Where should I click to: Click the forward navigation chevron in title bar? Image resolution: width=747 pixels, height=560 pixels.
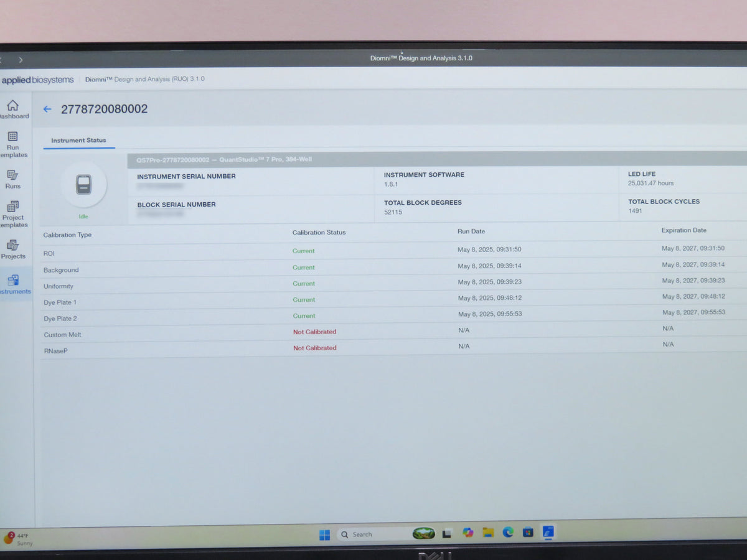tap(21, 60)
